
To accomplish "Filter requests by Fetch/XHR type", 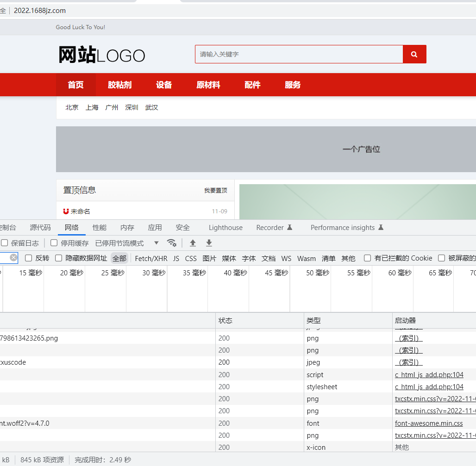I will tap(151, 258).
